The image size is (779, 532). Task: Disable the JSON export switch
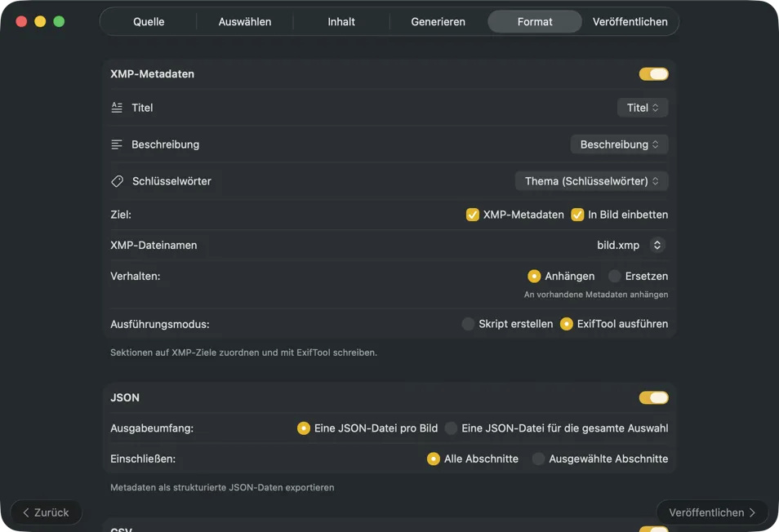[x=653, y=398]
